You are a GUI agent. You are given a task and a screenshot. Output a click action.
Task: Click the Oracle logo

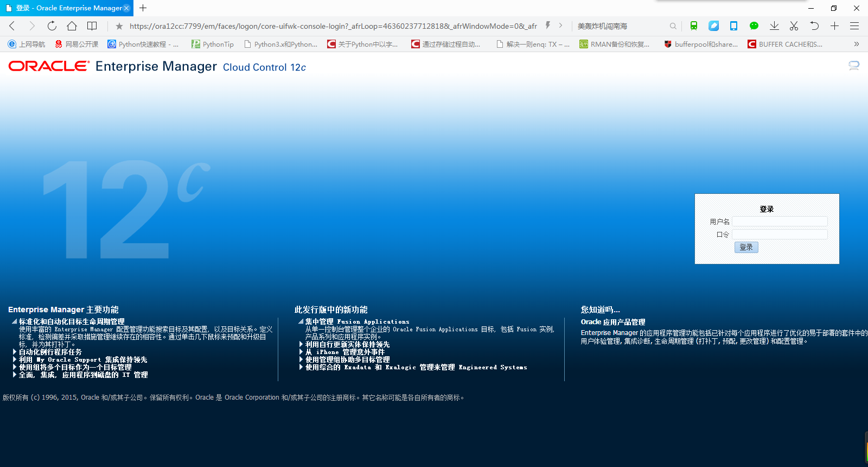pos(49,66)
